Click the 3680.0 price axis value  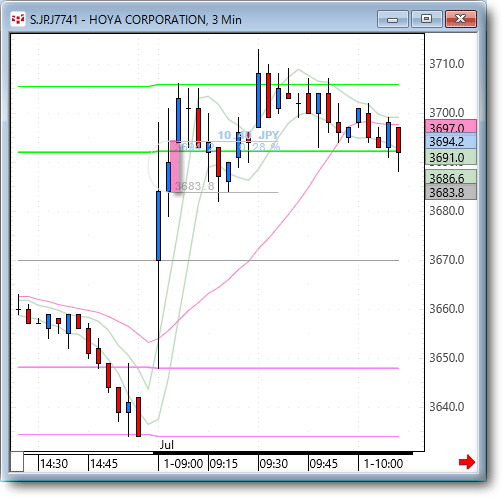tap(446, 211)
